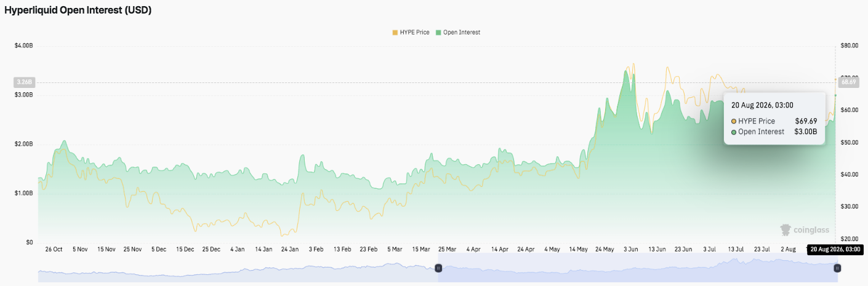
Task: Click the $40.00 right axis label
Action: click(x=849, y=175)
